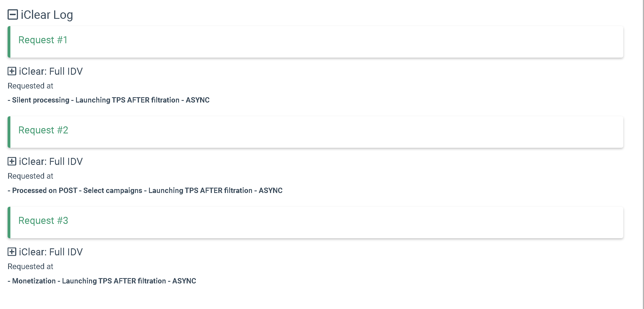Select the Silent processing status line
The image size is (644, 309).
point(109,100)
